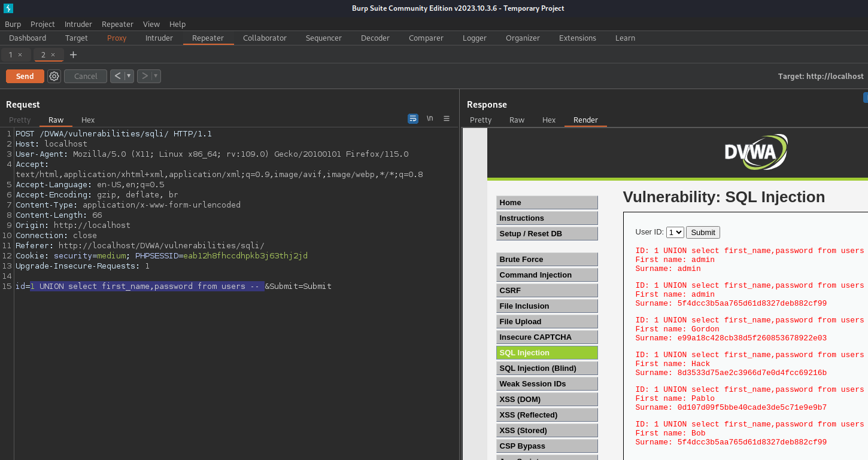Switch to the Target tab

click(x=77, y=38)
